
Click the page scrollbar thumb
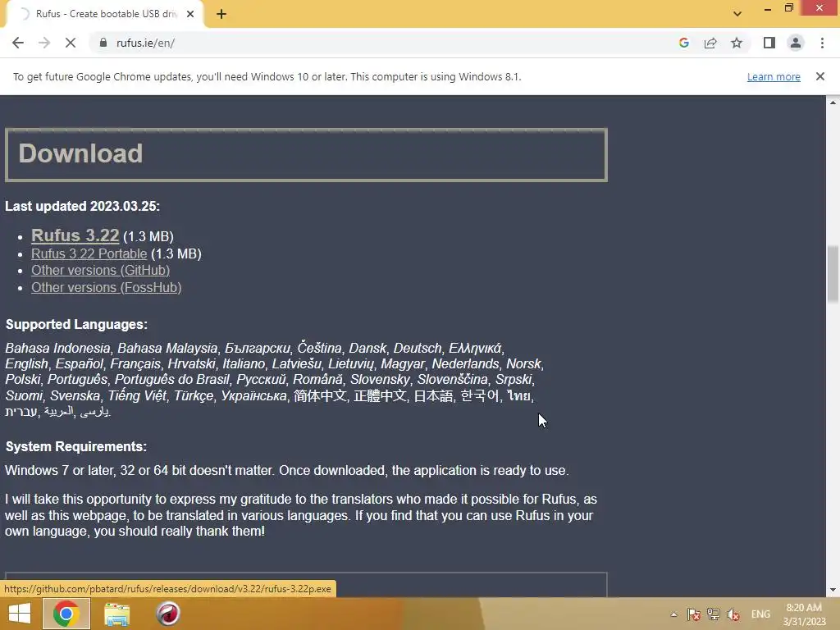coord(833,274)
